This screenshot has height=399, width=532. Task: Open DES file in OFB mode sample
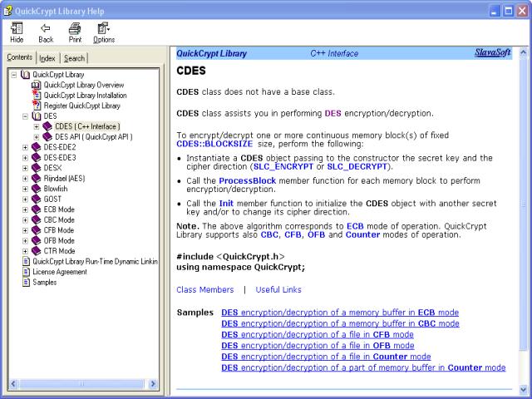(318, 346)
